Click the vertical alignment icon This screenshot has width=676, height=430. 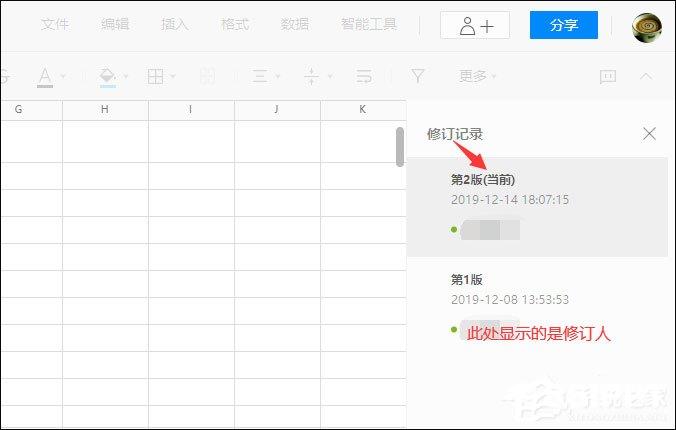point(311,76)
